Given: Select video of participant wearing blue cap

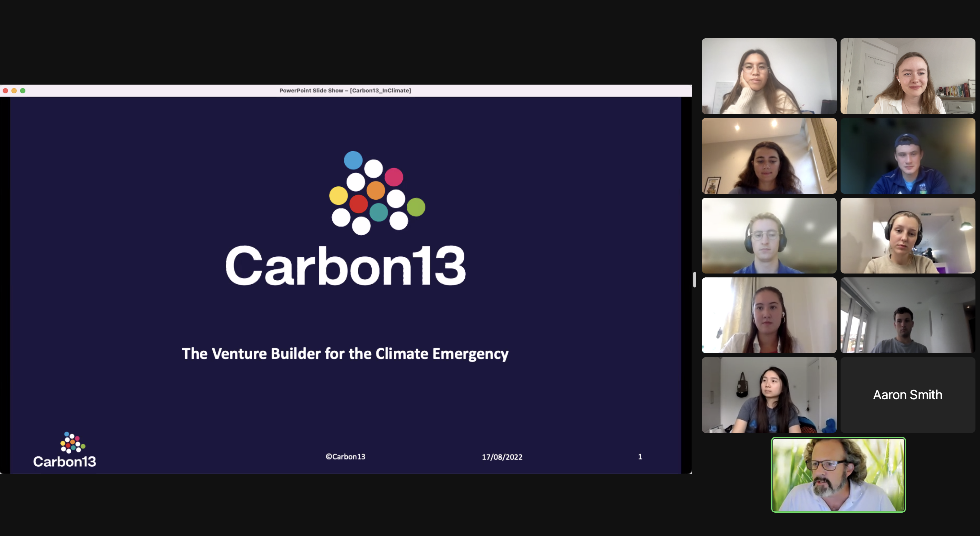Looking at the screenshot, I should [x=908, y=156].
